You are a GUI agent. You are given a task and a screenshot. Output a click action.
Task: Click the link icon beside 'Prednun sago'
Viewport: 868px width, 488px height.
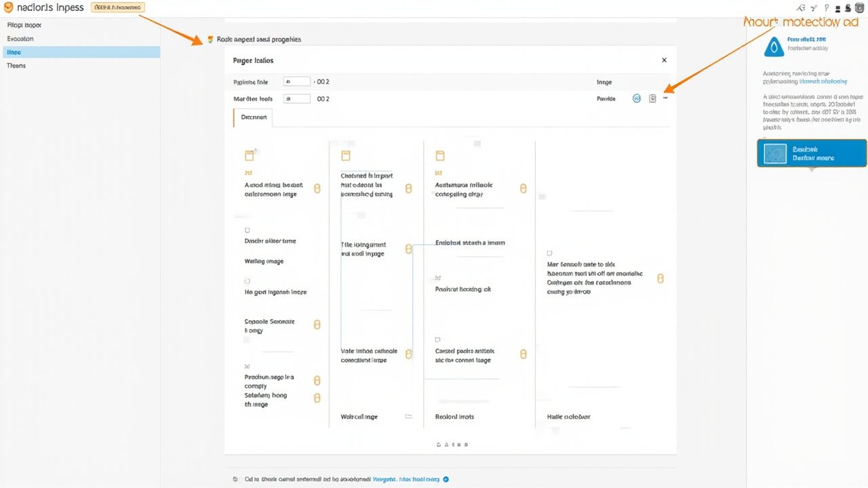tap(317, 380)
